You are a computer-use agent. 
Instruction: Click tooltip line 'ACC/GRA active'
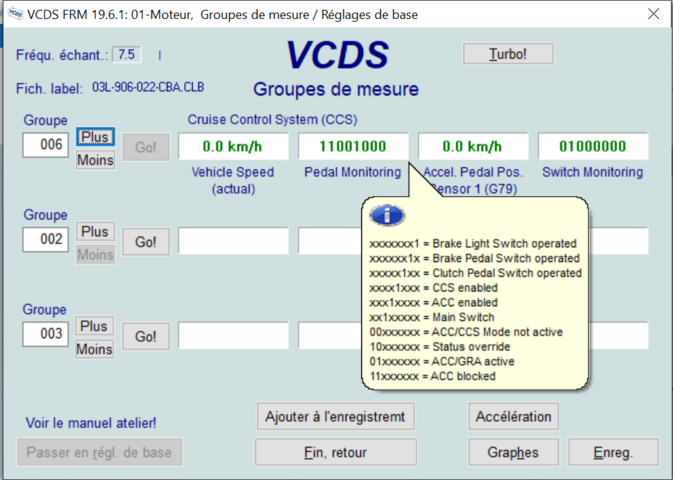coord(442,362)
